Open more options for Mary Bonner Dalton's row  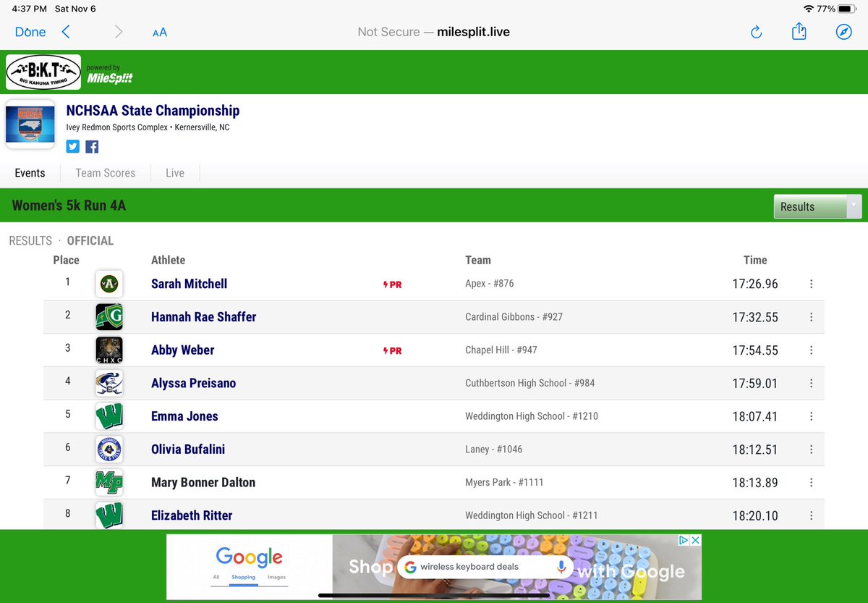pyautogui.click(x=811, y=482)
